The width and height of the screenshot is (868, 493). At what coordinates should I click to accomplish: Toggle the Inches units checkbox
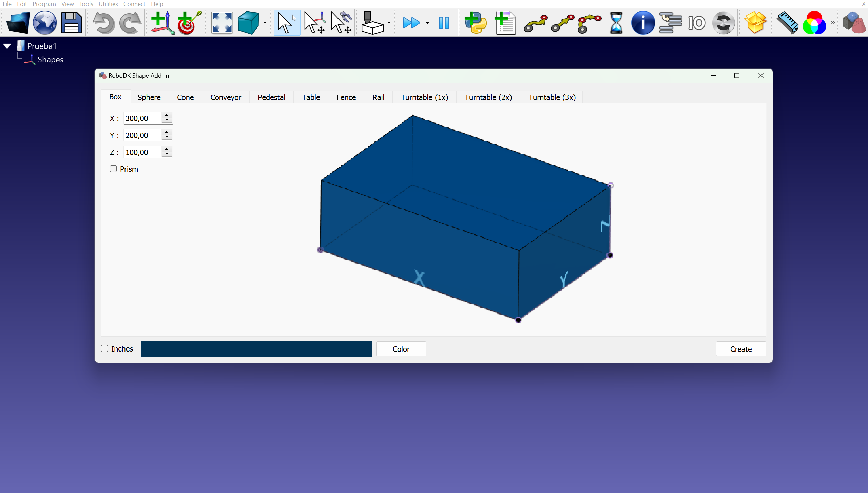point(104,348)
